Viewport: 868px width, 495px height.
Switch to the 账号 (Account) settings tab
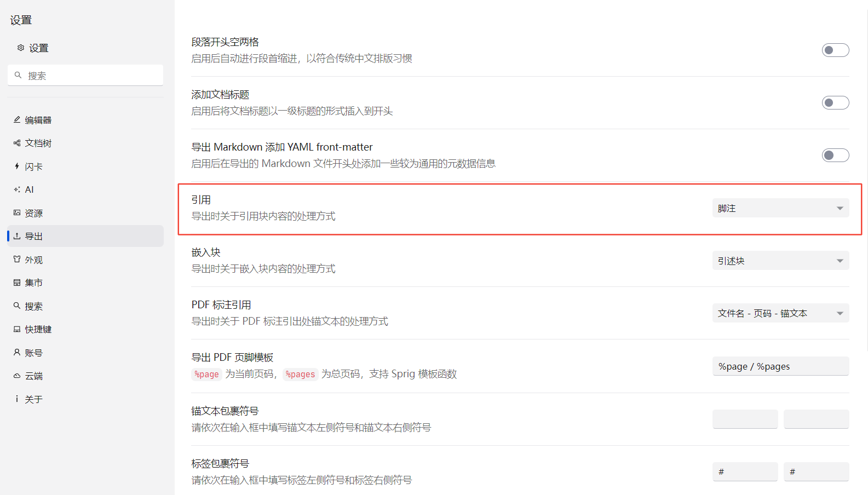(33, 353)
